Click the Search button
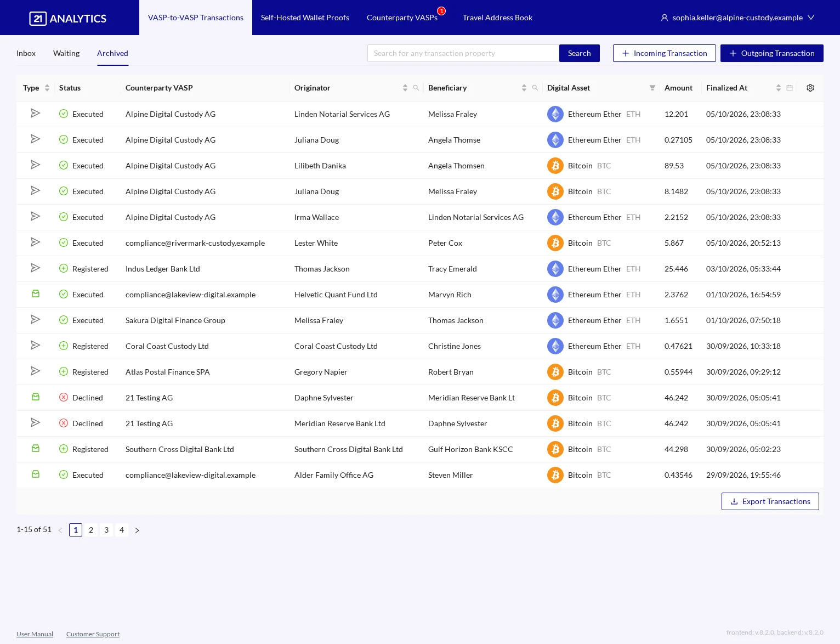 [580, 53]
